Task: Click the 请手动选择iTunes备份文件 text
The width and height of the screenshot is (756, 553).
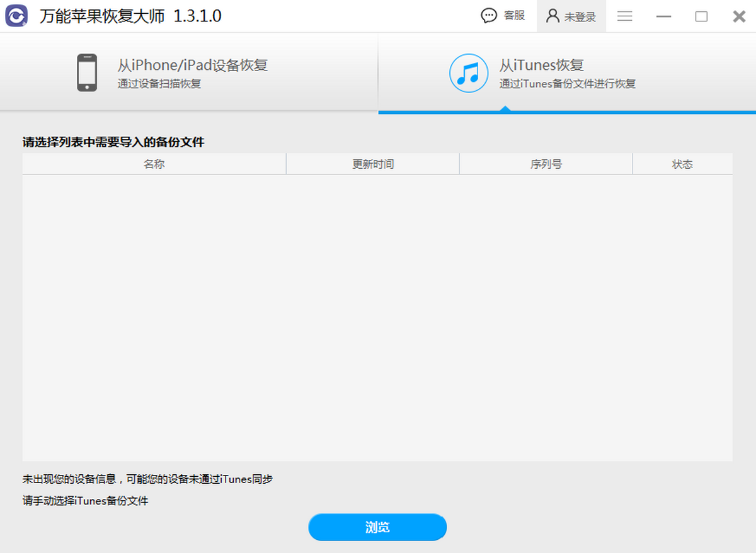Action: (86, 501)
